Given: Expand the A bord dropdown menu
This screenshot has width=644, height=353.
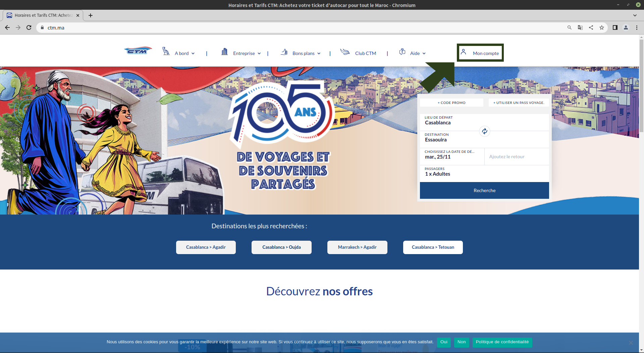Looking at the screenshot, I should [x=184, y=53].
